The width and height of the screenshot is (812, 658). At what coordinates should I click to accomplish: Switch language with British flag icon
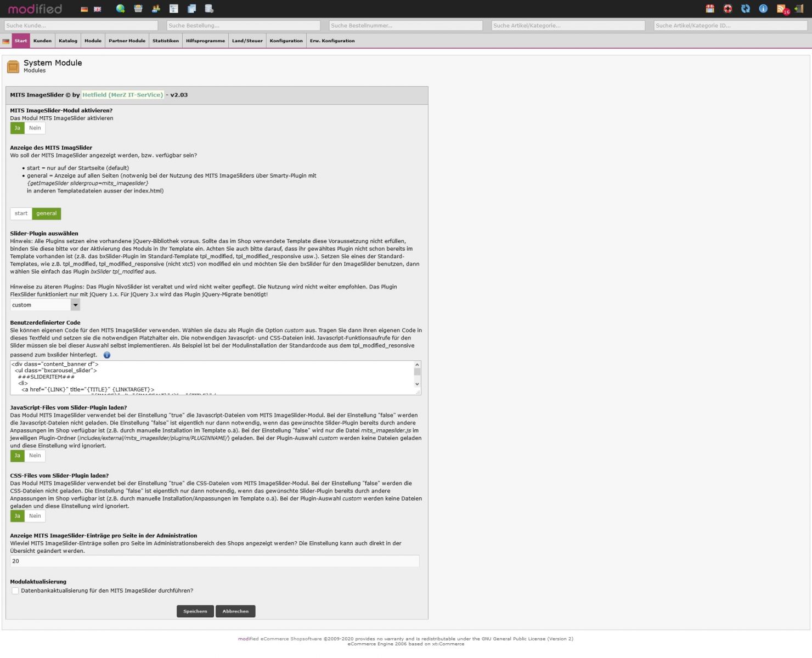[98, 9]
